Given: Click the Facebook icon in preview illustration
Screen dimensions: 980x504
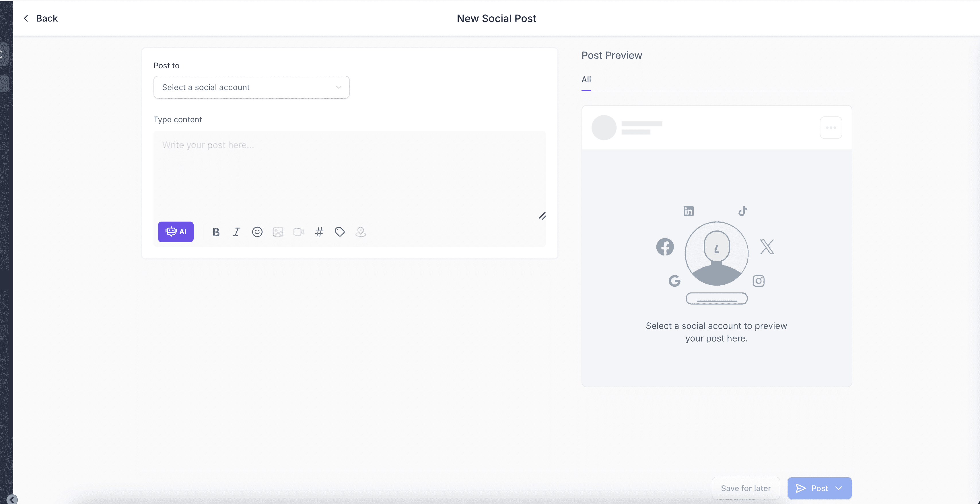Looking at the screenshot, I should (x=665, y=247).
